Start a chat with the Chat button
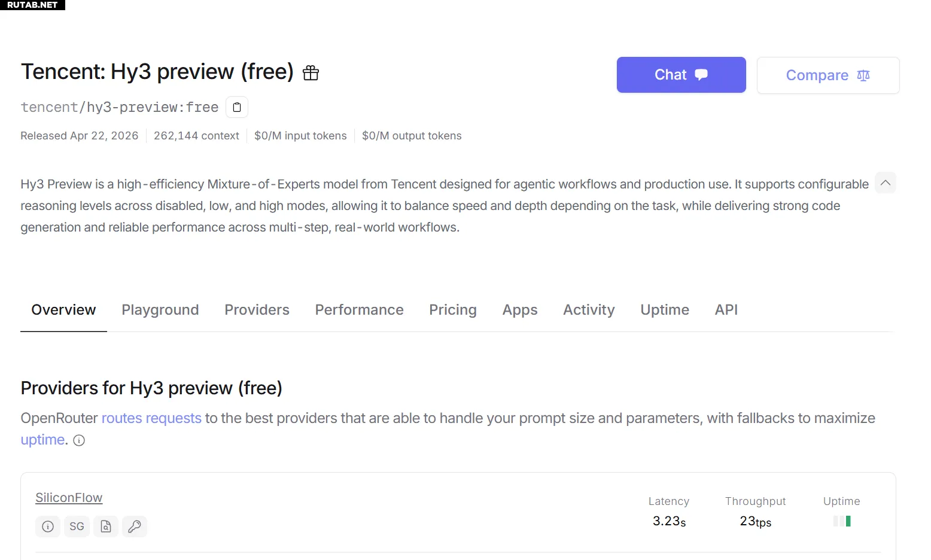Image resolution: width=931 pixels, height=560 pixels. tap(681, 75)
